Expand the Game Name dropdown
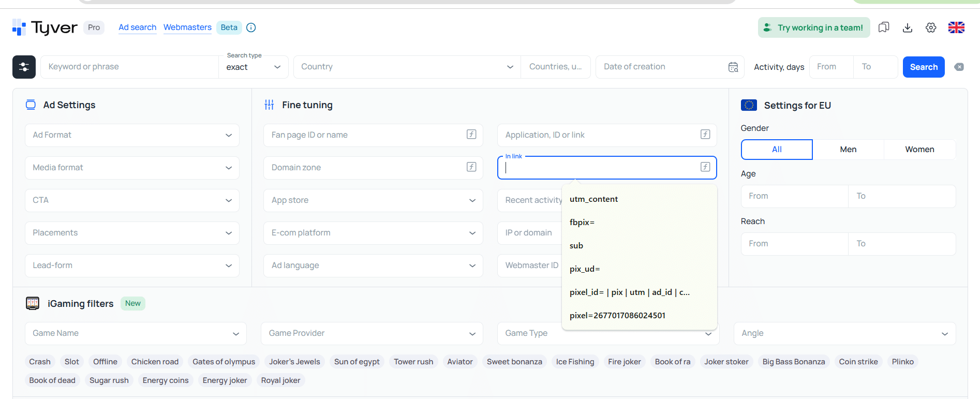Screen dimensions: 980x399 [136, 333]
